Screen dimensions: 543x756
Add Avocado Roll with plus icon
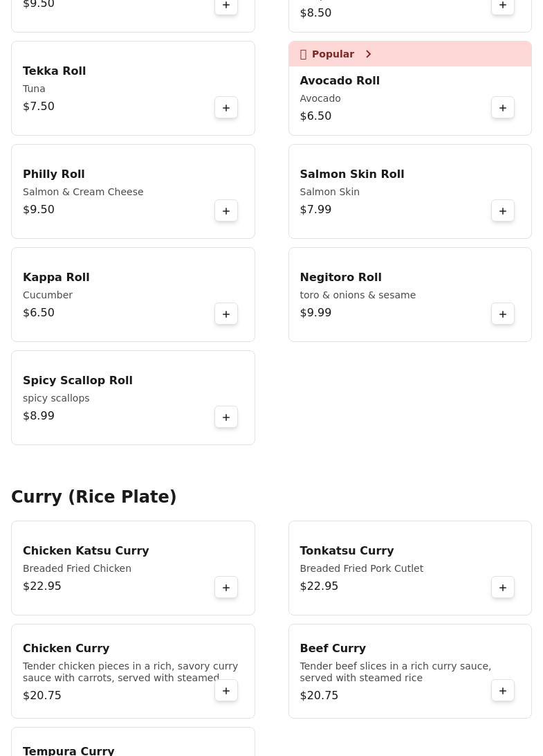click(503, 108)
